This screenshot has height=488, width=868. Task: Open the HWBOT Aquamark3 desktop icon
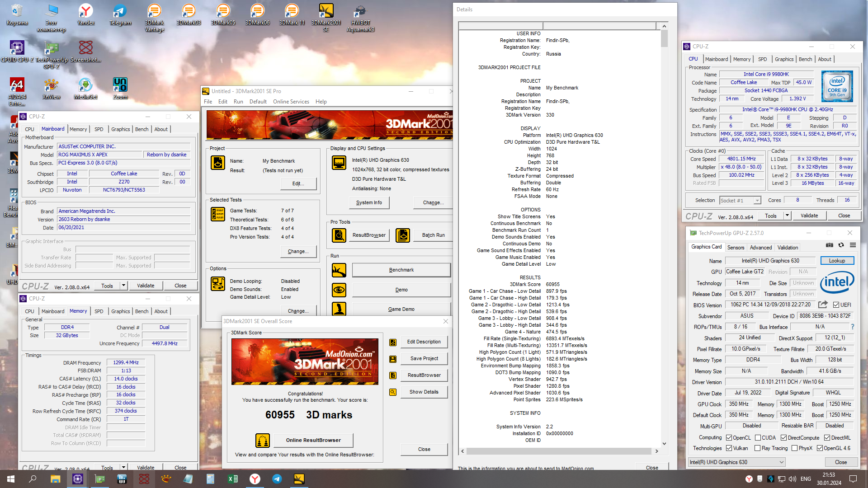[x=360, y=18]
